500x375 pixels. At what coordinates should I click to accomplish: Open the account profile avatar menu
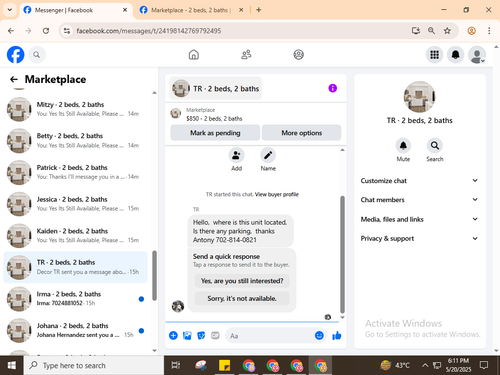pyautogui.click(x=477, y=55)
